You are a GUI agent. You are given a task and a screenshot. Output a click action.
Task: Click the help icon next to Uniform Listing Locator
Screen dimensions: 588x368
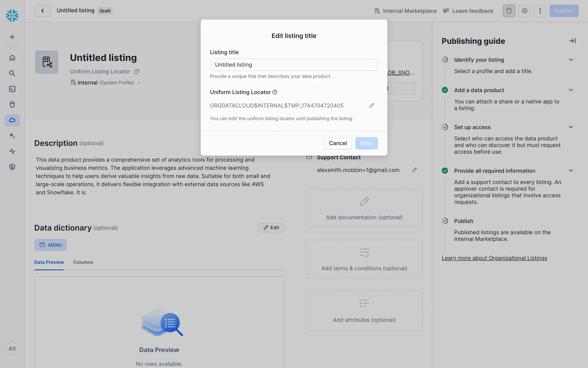click(275, 92)
